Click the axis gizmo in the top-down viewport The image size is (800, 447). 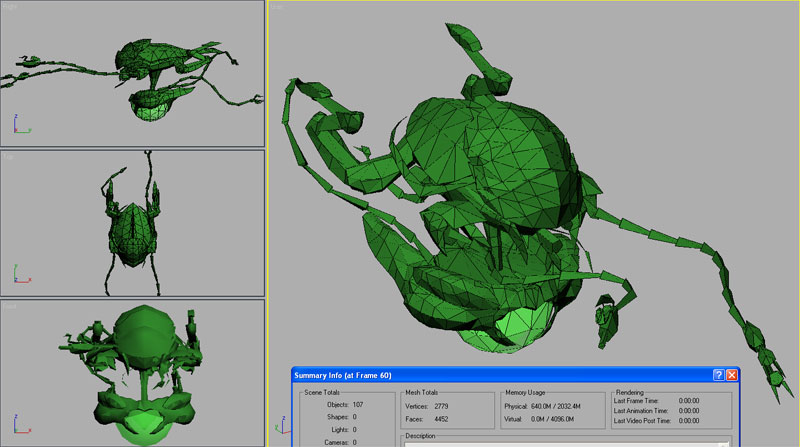coord(20,276)
